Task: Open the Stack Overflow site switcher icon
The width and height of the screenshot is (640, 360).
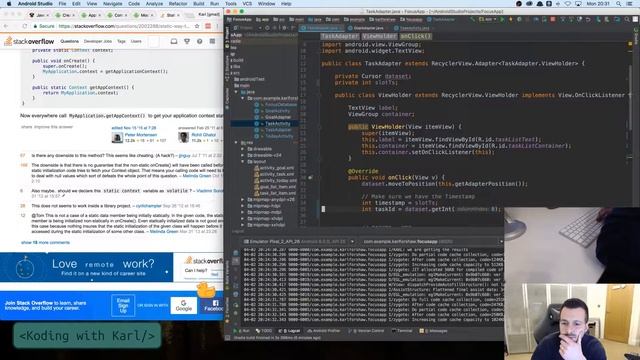Action: (212, 41)
